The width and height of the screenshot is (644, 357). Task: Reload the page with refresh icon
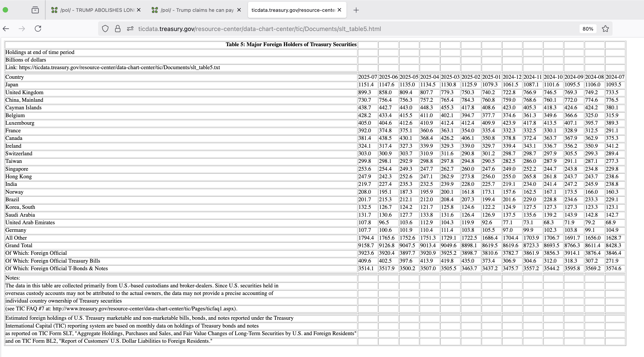(x=38, y=29)
